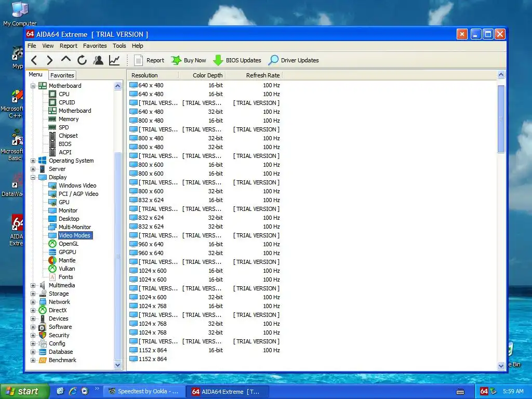
Task: Open the Mantle tree icon
Action: (52, 261)
